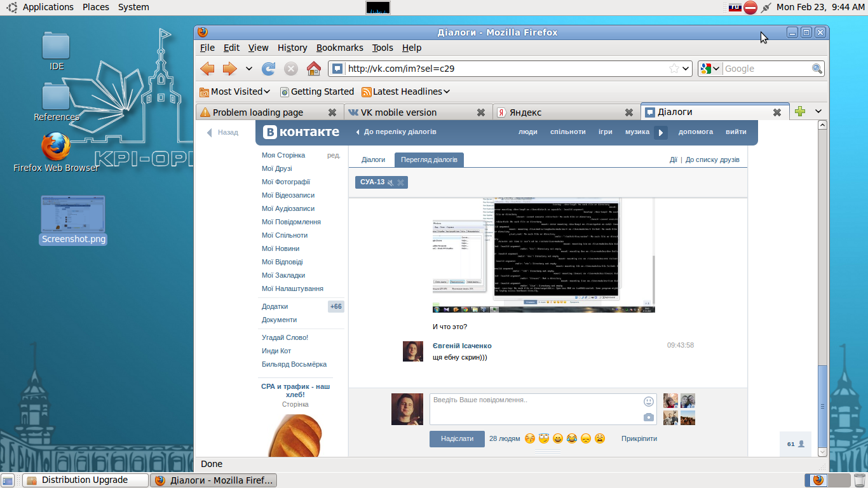This screenshot has width=868, height=488.
Task: Switch to the VK mobile version tab
Action: point(418,112)
